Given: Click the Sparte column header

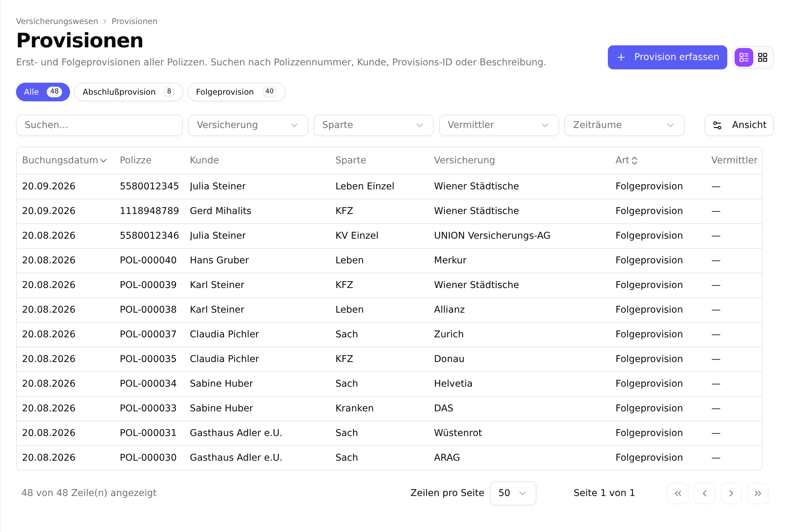Looking at the screenshot, I should point(350,160).
